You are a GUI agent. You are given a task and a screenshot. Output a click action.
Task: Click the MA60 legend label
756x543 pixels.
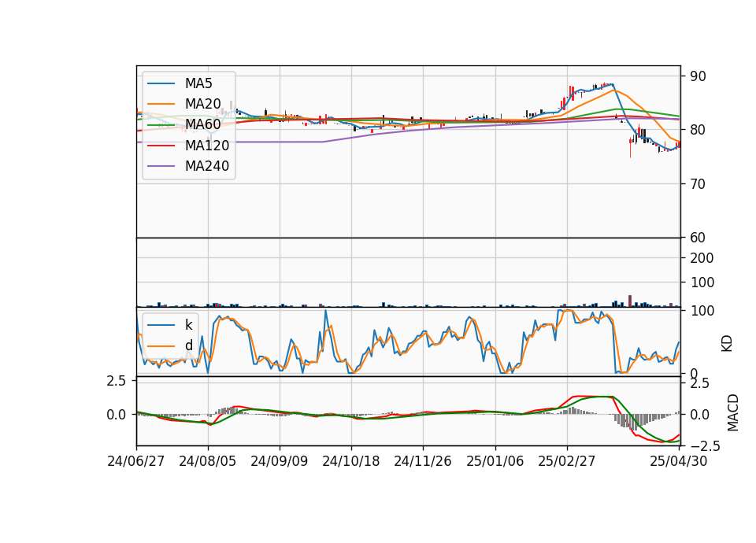(202, 124)
